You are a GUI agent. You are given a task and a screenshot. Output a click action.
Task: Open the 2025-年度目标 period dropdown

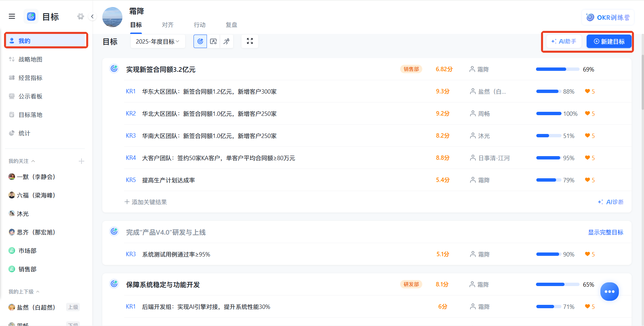158,42
